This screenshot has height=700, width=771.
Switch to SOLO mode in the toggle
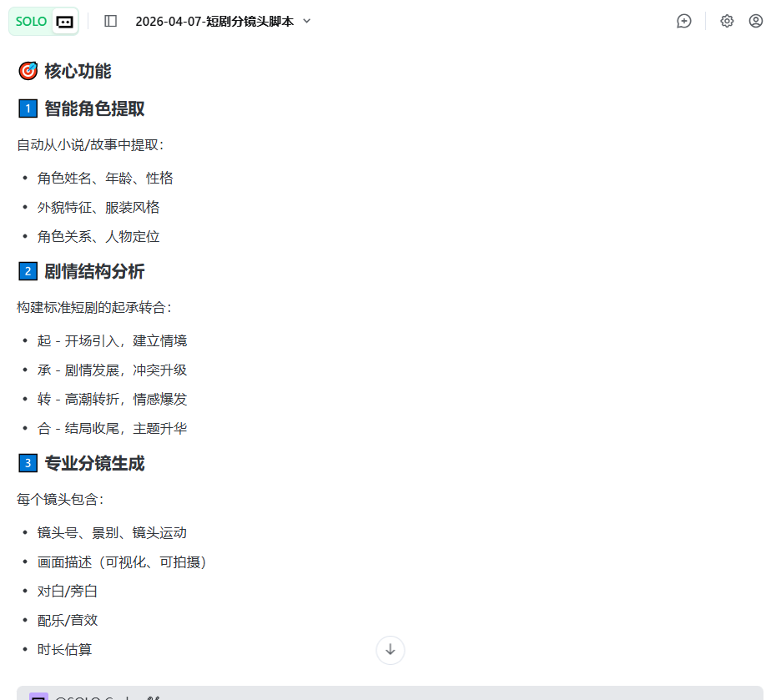click(31, 22)
